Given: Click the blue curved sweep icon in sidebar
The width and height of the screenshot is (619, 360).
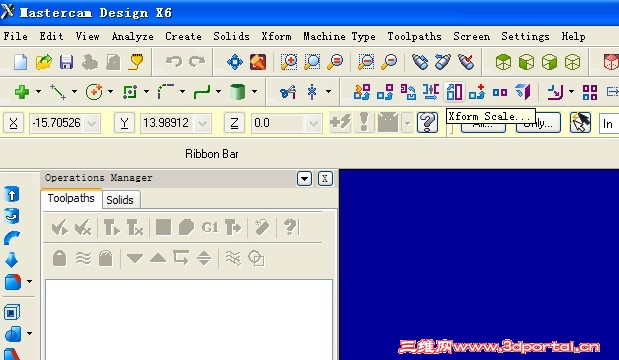Looking at the screenshot, I should (11, 238).
